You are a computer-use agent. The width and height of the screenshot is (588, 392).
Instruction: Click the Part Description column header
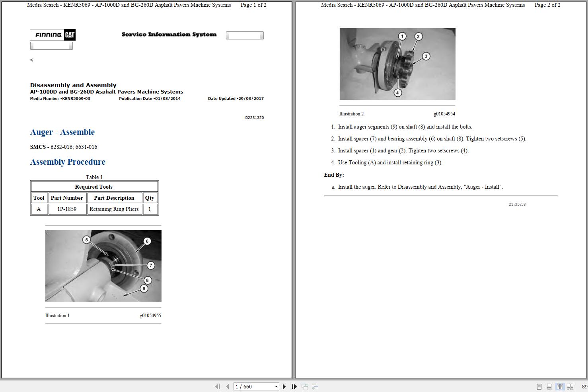point(114,198)
